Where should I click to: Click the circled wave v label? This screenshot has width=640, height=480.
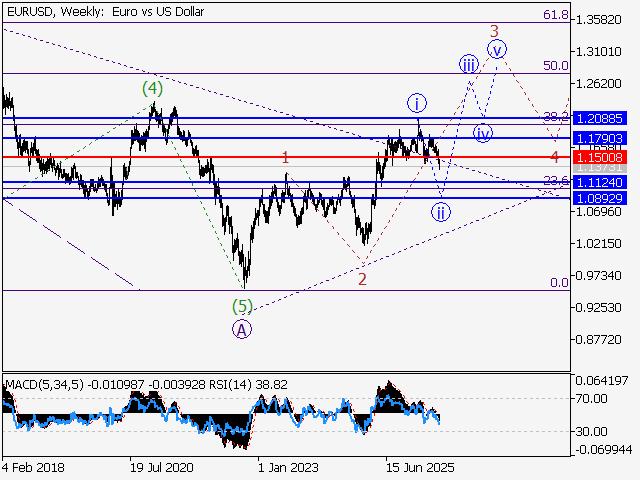(x=497, y=49)
